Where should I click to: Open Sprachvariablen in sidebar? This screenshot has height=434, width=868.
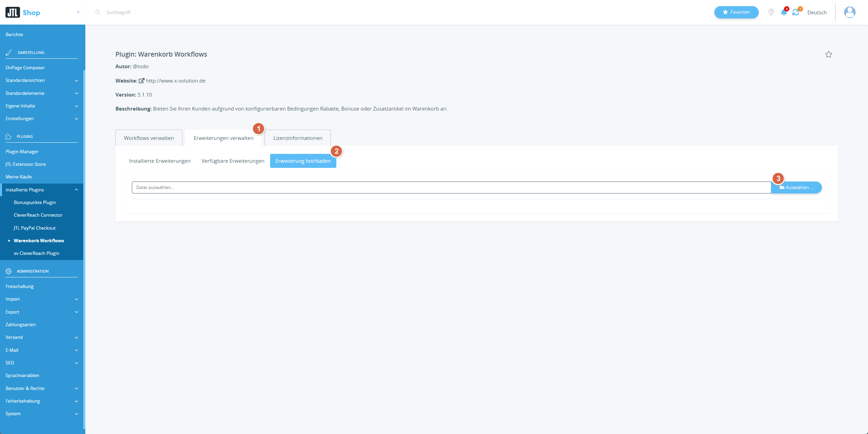coord(23,375)
